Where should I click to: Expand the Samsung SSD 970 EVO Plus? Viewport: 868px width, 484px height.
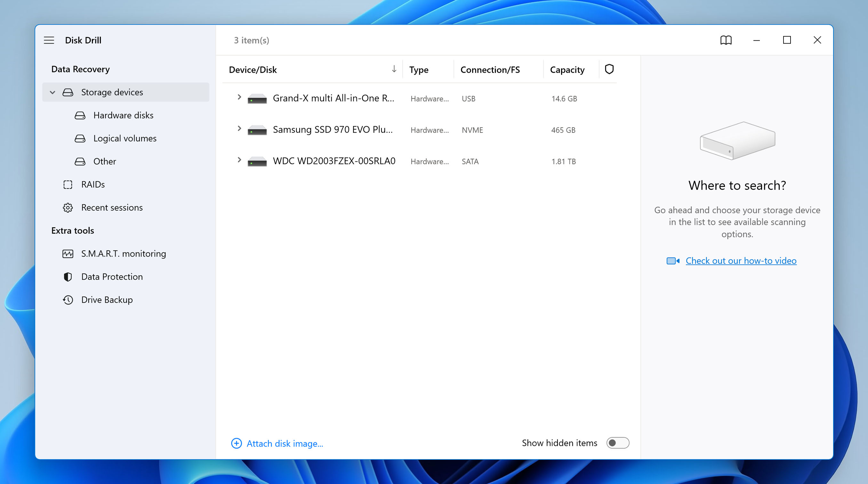(239, 129)
